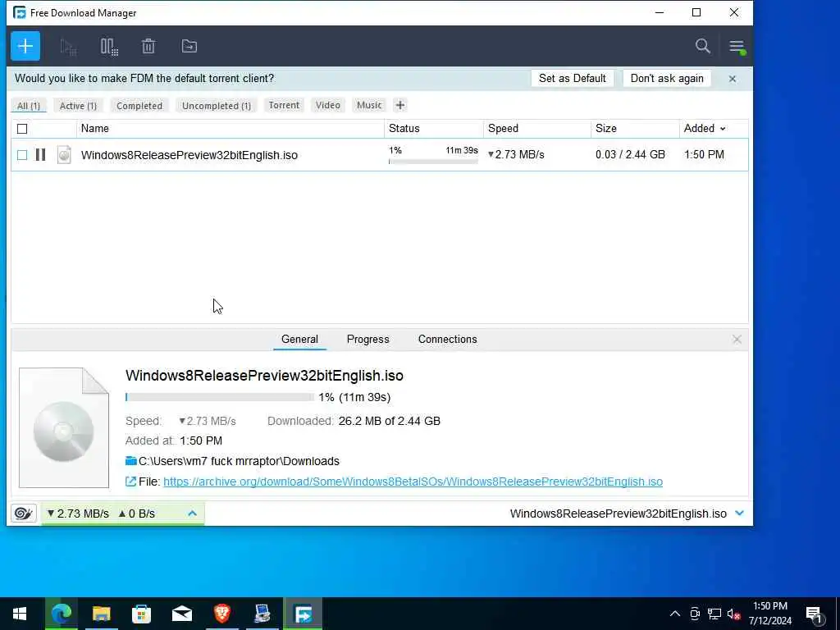The image size is (840, 630).
Task: Open Microsoft Store from taskbar
Action: [141, 614]
